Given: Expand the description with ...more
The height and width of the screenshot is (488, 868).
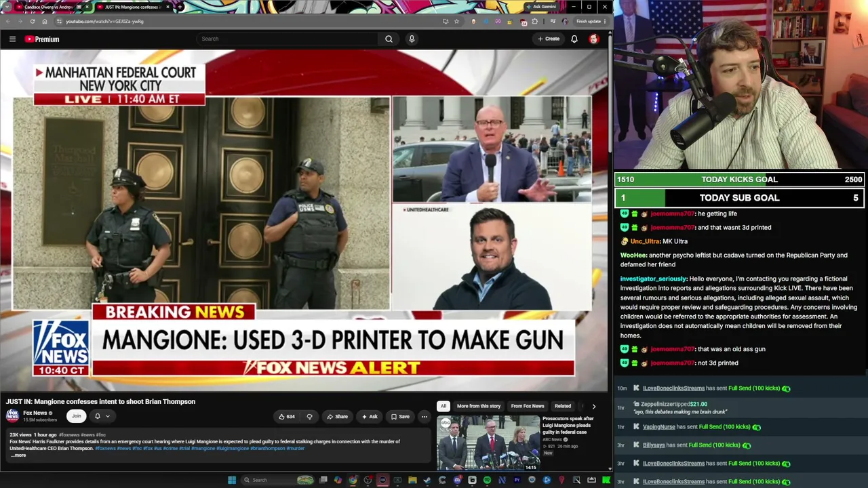Looking at the screenshot, I should (18, 455).
